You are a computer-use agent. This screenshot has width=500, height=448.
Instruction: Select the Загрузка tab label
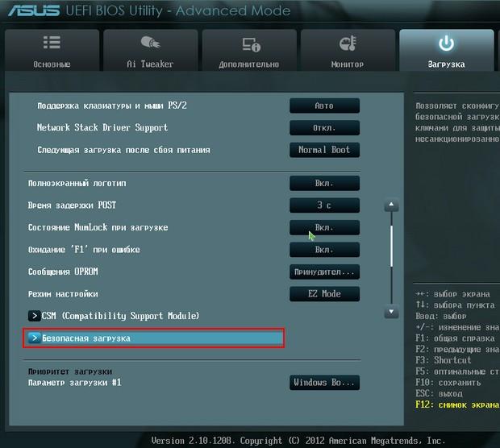pyautogui.click(x=446, y=64)
